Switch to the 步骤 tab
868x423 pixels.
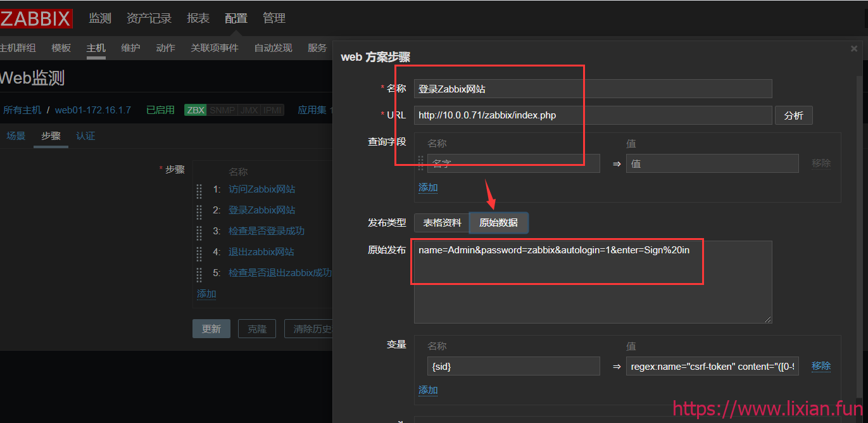click(x=51, y=136)
